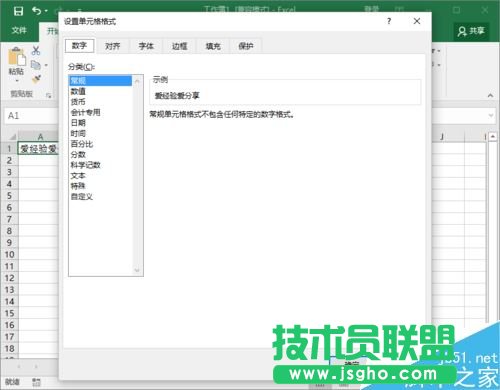Select row 15 header

tap(9, 313)
